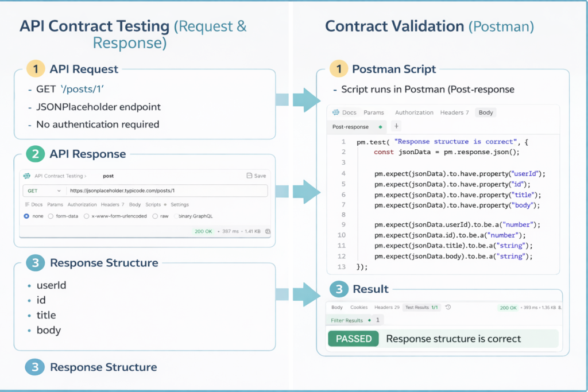Click the Docs list icon in the request tabs row

tap(27, 204)
